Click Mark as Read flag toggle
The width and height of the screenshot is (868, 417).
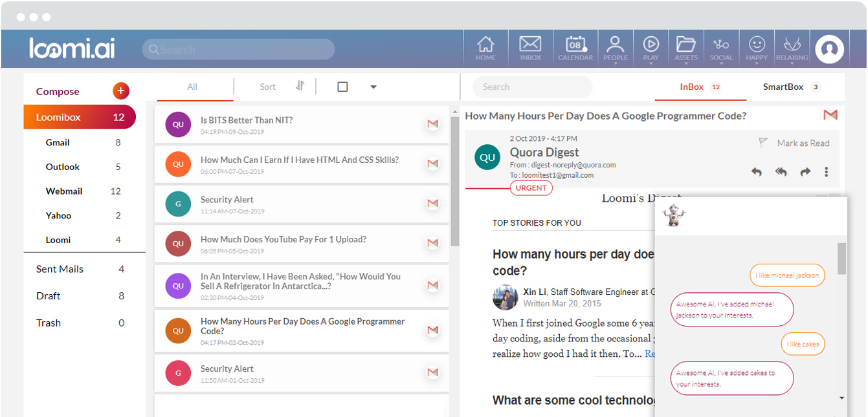763,142
